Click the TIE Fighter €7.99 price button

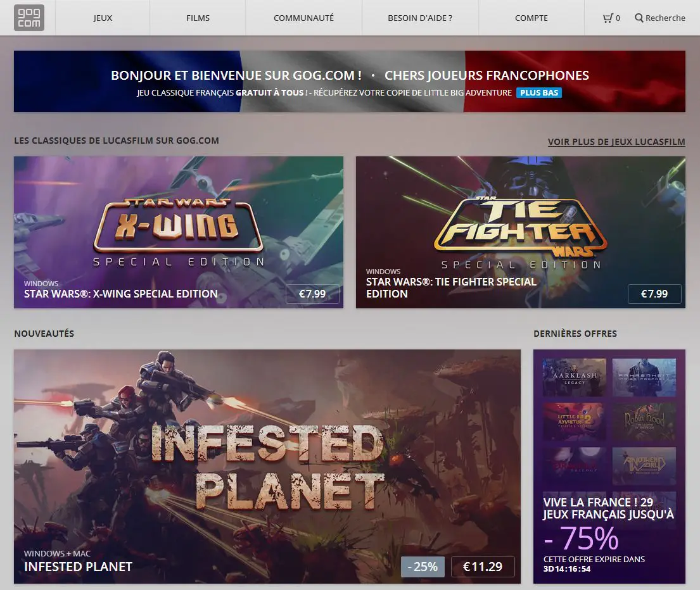pos(654,294)
